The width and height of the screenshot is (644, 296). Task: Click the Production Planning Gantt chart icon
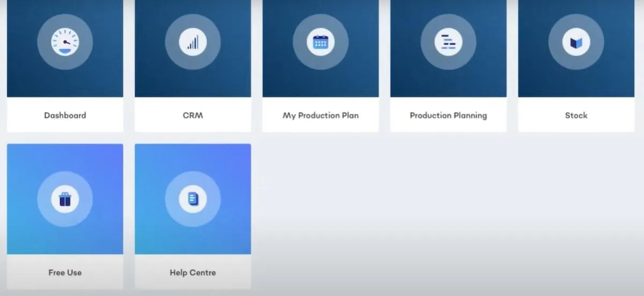(448, 42)
